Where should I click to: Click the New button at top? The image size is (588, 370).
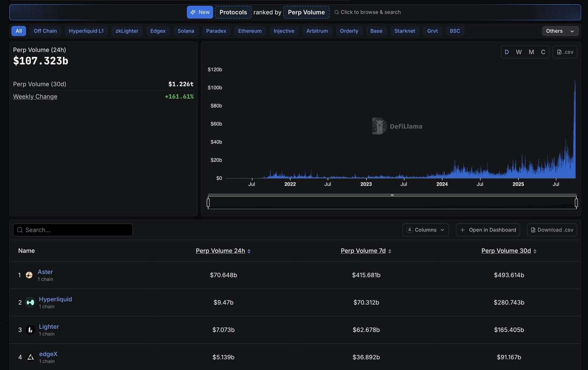click(200, 12)
